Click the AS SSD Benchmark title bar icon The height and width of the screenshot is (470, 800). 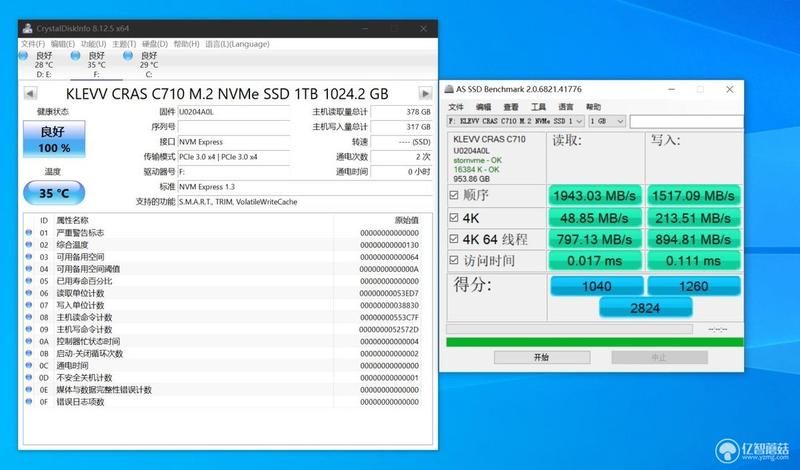coord(449,89)
